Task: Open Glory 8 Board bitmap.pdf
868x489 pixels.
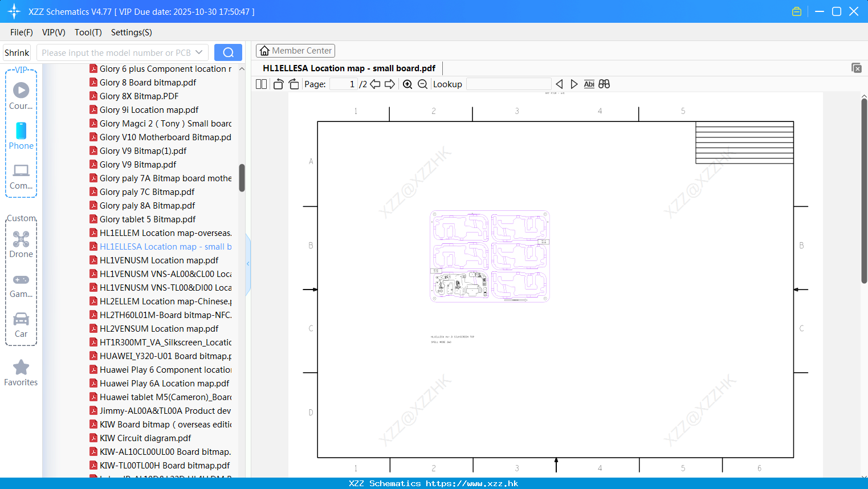Action: [x=148, y=83]
